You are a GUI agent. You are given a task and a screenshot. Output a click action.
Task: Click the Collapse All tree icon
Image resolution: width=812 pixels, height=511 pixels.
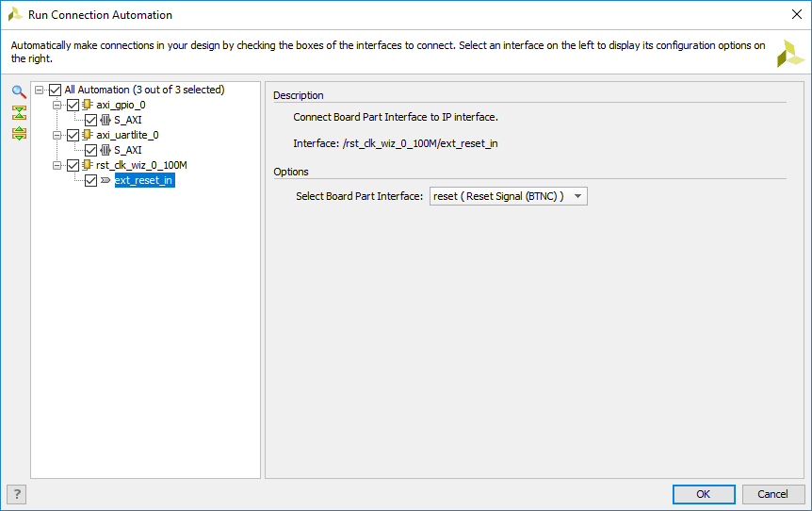[x=19, y=112]
